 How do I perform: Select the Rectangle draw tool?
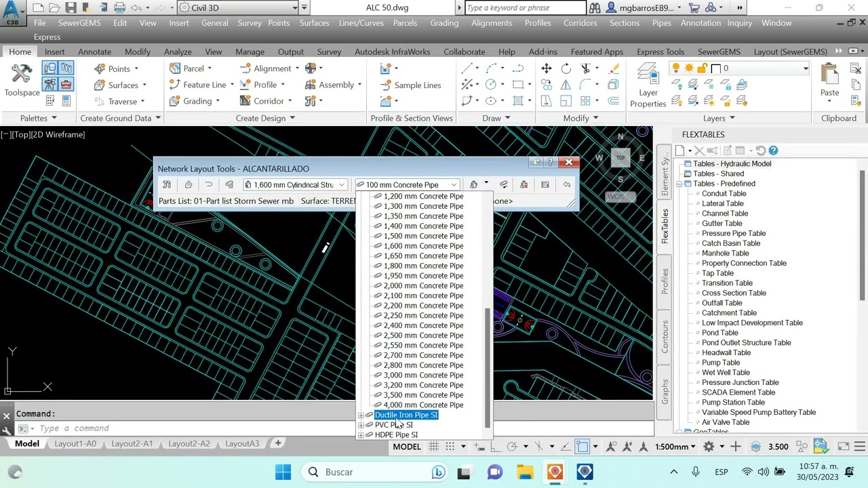[x=518, y=84]
